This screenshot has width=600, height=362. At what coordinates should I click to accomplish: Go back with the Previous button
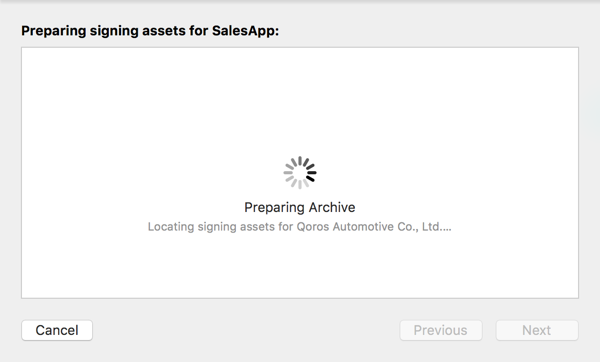pyautogui.click(x=441, y=330)
